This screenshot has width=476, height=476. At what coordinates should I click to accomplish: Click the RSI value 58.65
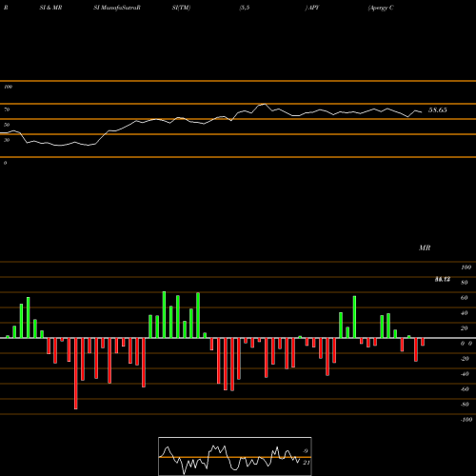click(x=438, y=110)
